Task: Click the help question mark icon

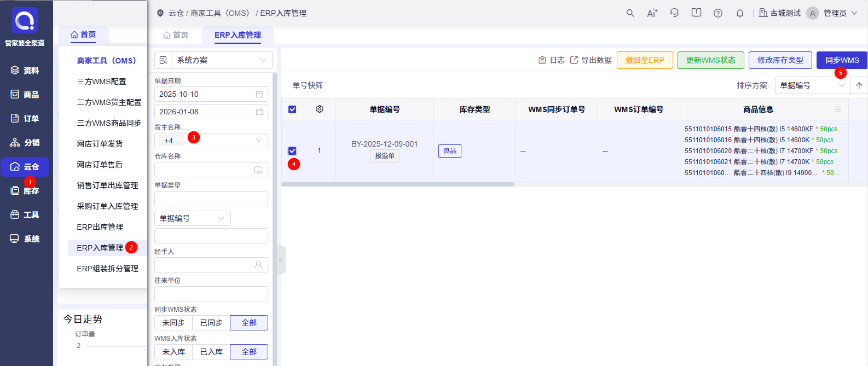Action: coord(718,13)
